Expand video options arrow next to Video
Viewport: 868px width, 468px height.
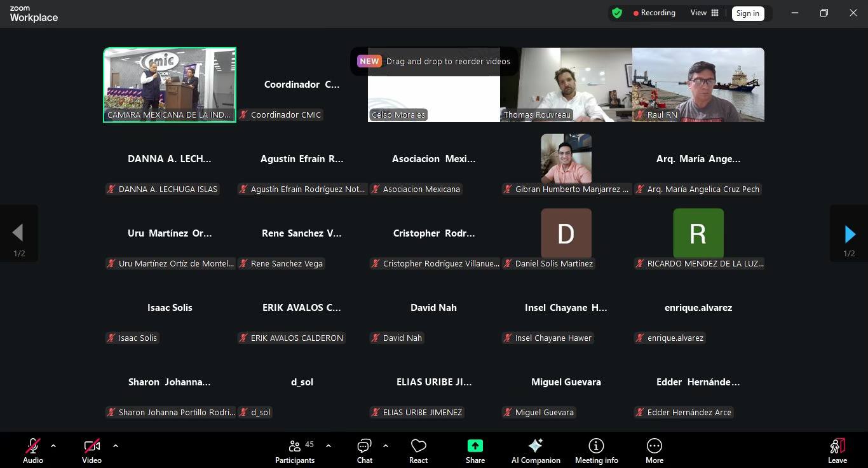116,446
